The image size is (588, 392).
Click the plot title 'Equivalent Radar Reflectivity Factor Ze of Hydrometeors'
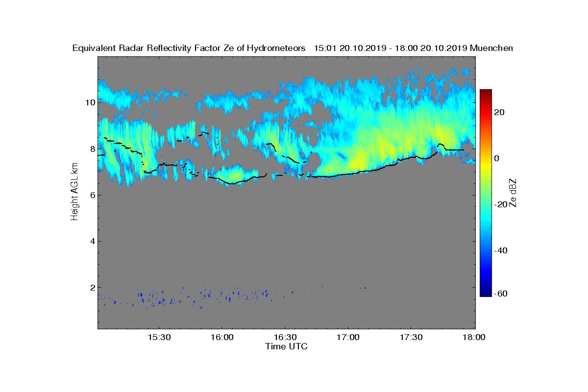pos(189,48)
